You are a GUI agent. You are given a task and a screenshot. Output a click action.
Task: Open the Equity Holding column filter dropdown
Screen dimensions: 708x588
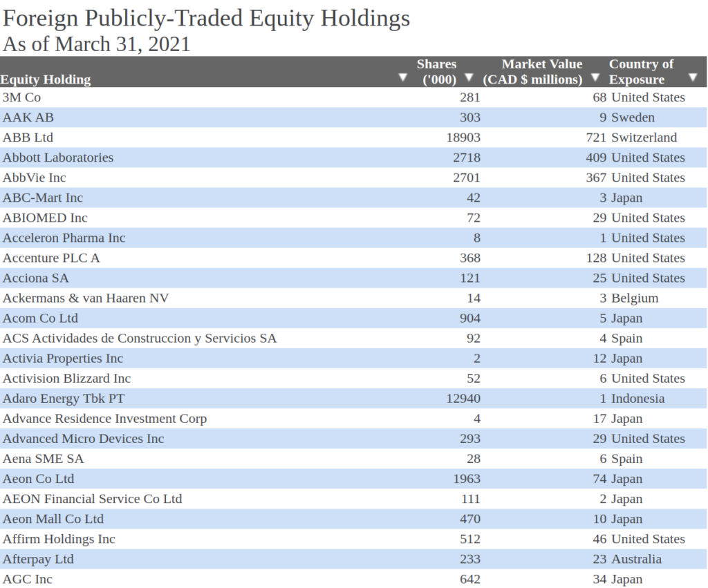click(x=403, y=77)
